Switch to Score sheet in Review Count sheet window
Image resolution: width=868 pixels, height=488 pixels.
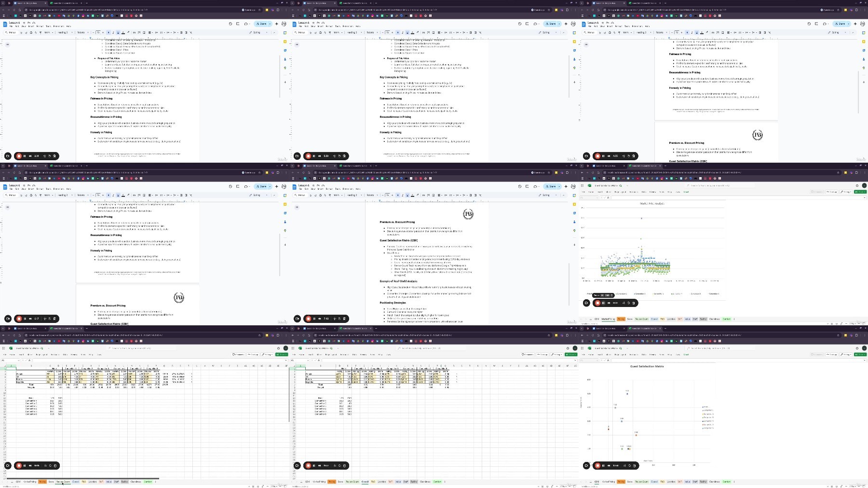pos(51,481)
